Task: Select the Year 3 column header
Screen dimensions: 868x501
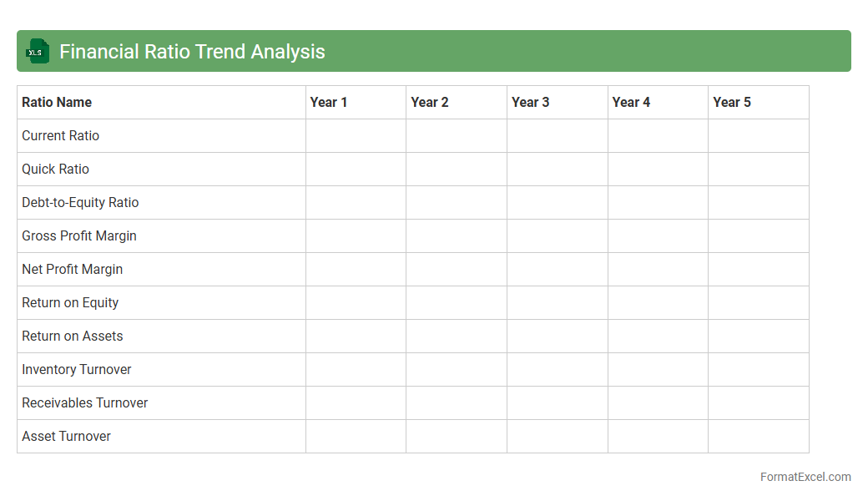Action: tap(531, 102)
